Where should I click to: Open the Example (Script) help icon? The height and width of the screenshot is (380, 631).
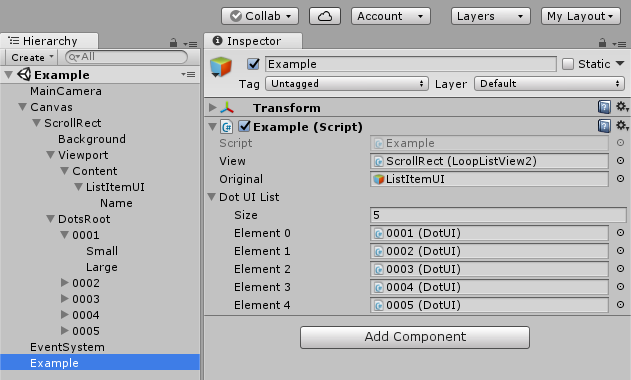point(604,126)
